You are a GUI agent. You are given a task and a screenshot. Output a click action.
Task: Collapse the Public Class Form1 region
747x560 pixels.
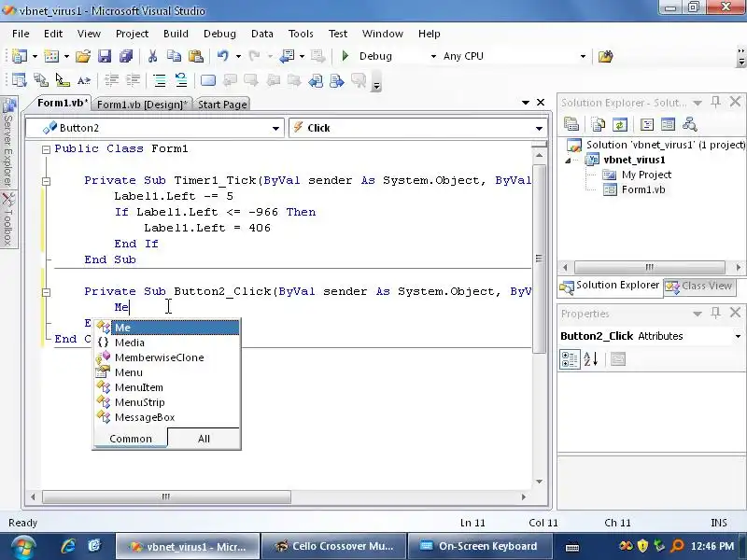point(46,149)
